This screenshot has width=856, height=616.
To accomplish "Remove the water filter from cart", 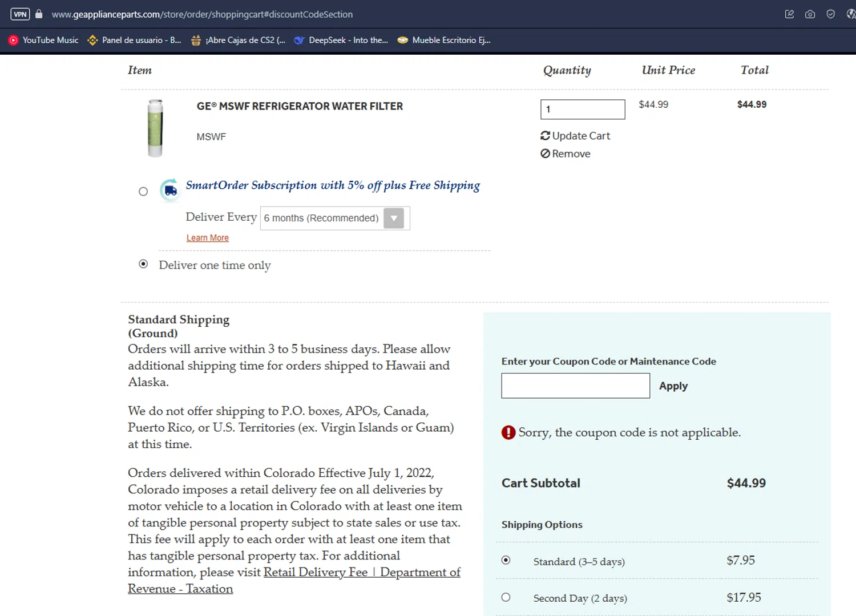I will (x=566, y=153).
